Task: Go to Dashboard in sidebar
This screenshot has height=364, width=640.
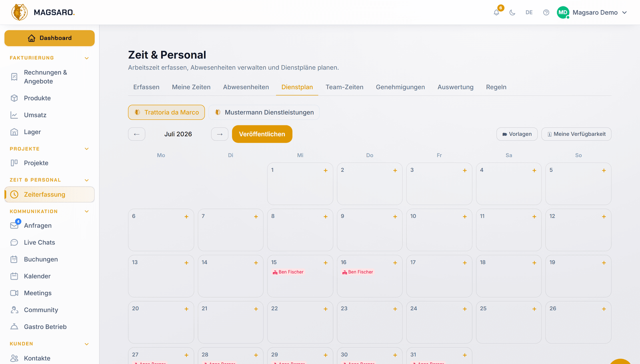Action: (x=50, y=38)
